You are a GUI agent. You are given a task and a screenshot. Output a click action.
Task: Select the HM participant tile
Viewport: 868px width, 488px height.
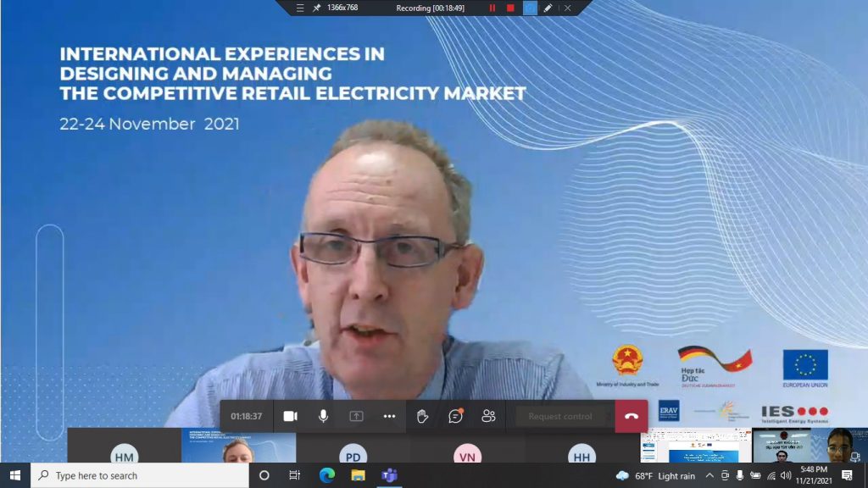click(x=124, y=454)
